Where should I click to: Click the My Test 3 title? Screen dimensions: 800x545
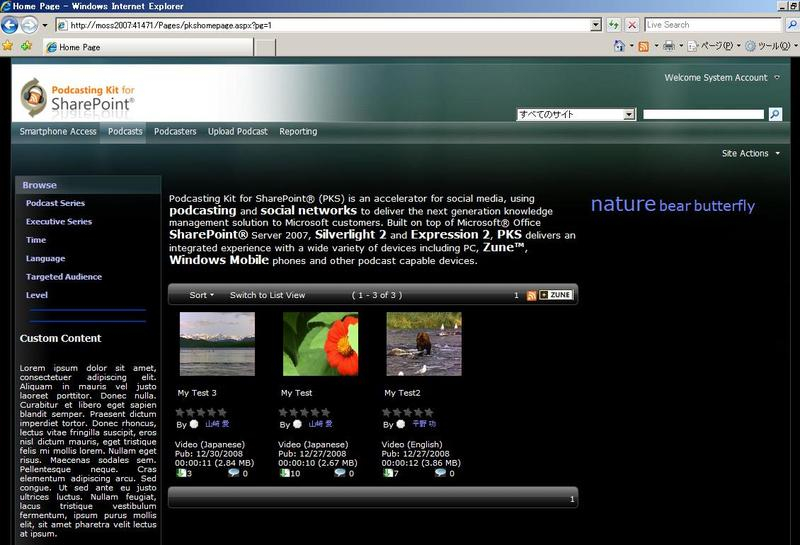(x=197, y=393)
